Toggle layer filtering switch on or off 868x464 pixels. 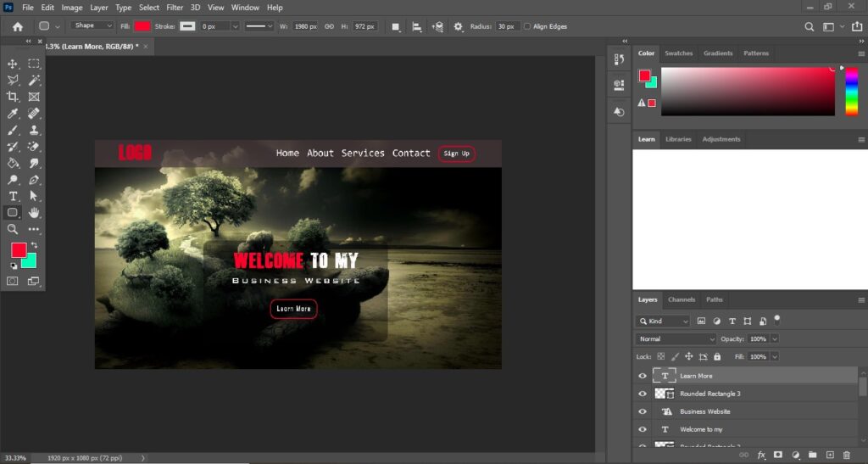click(777, 319)
